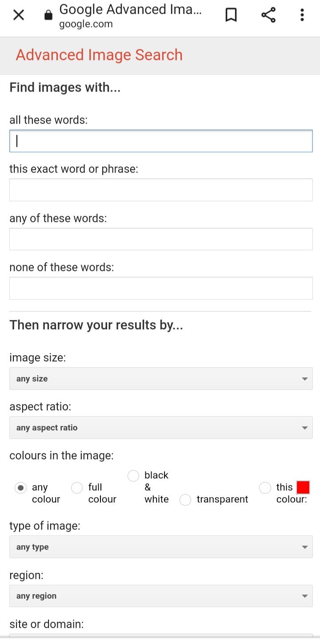
Task: Expand the 'any region' dropdown
Action: [161, 596]
